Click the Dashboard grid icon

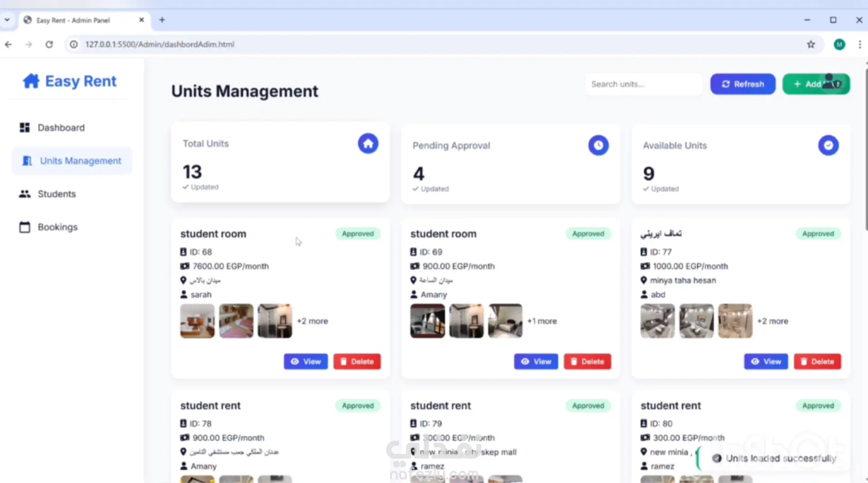(x=25, y=128)
